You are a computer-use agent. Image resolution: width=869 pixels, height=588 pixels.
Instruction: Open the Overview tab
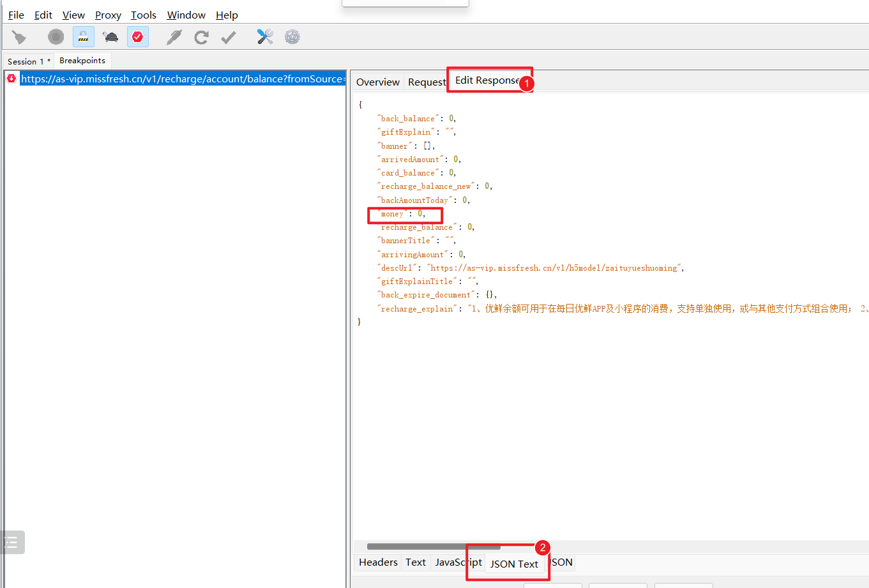click(x=378, y=82)
